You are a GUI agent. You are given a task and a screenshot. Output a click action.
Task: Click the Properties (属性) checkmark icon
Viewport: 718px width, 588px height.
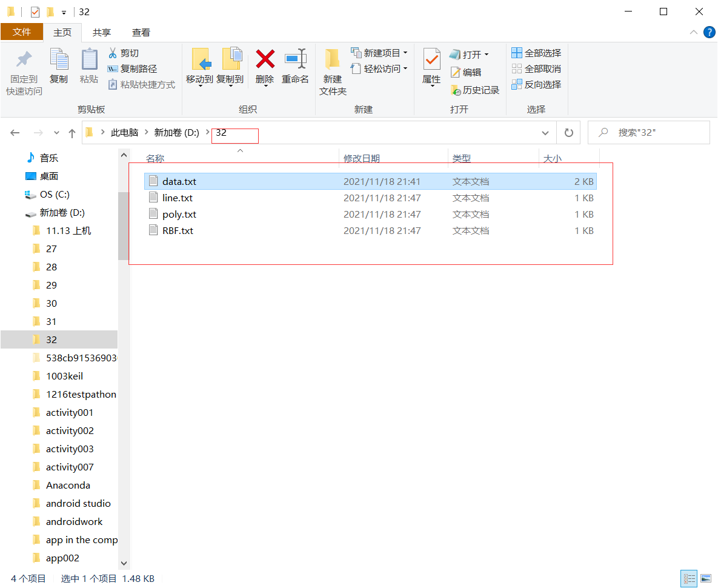coord(431,59)
